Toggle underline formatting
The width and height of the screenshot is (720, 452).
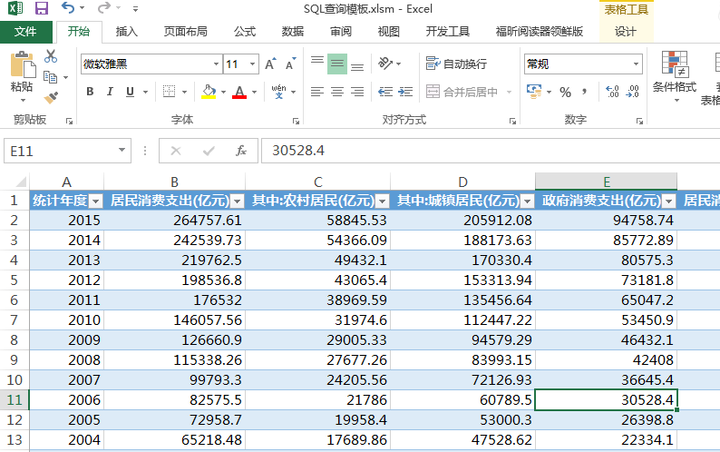(130, 91)
